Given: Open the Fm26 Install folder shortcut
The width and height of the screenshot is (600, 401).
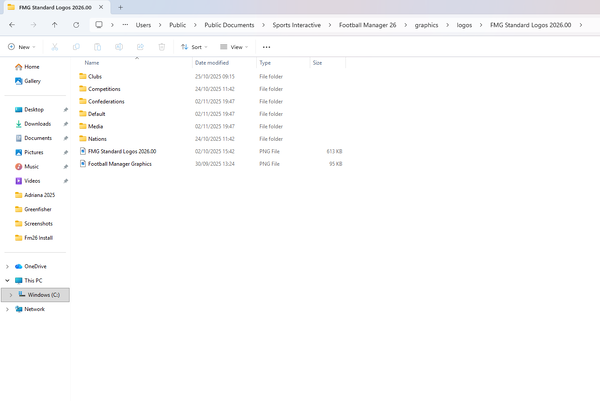Looking at the screenshot, I should (x=38, y=238).
